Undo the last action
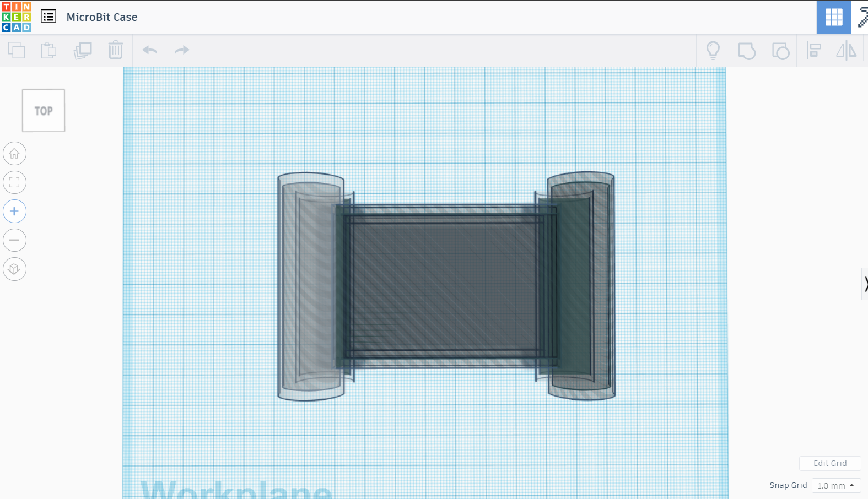 pos(150,50)
